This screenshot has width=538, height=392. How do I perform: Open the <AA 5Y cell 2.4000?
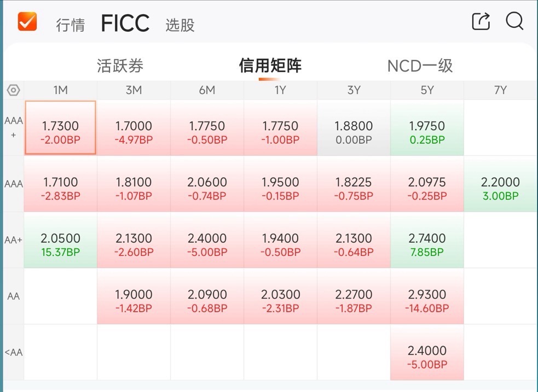tap(427, 352)
